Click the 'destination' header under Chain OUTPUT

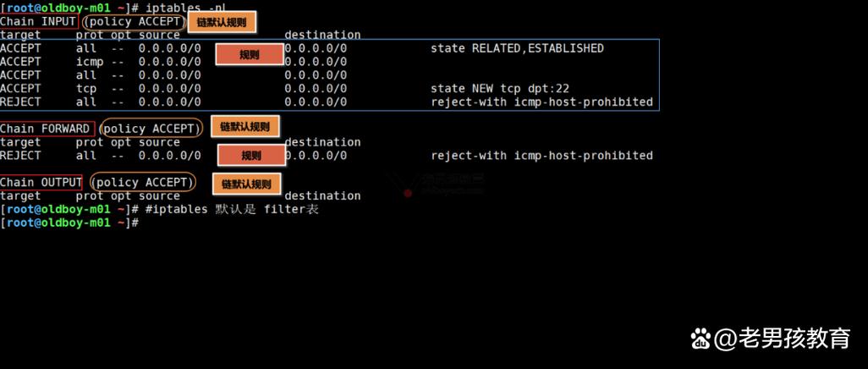[322, 196]
